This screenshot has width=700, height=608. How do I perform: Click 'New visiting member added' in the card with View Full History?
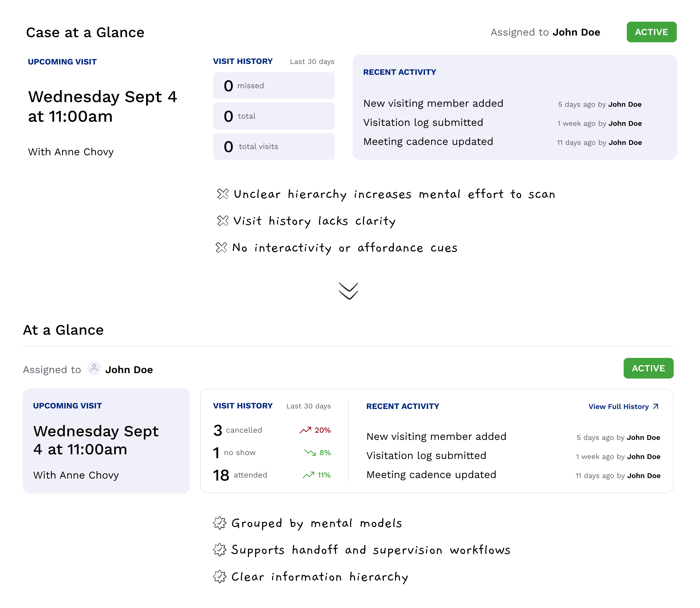[436, 437]
